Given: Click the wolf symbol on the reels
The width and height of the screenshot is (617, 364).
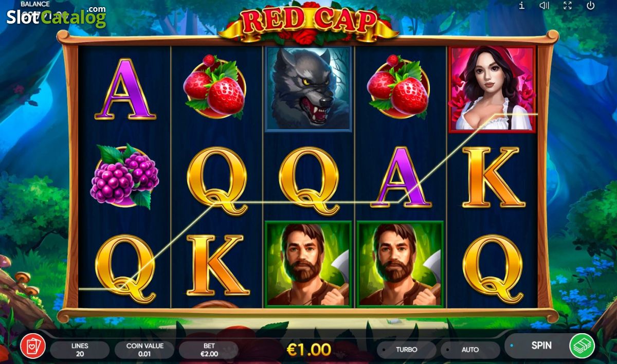Looking at the screenshot, I should click(x=307, y=88).
